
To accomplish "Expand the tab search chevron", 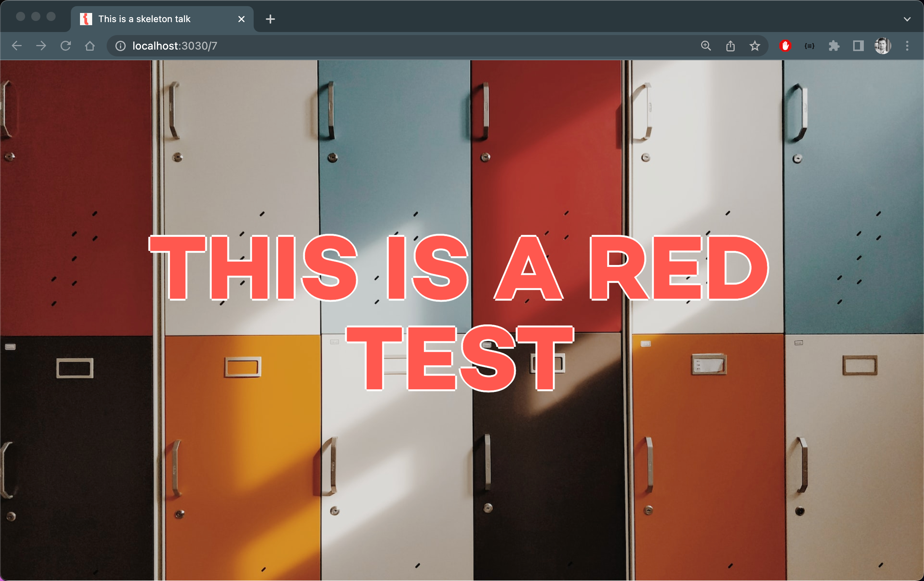I will point(907,19).
